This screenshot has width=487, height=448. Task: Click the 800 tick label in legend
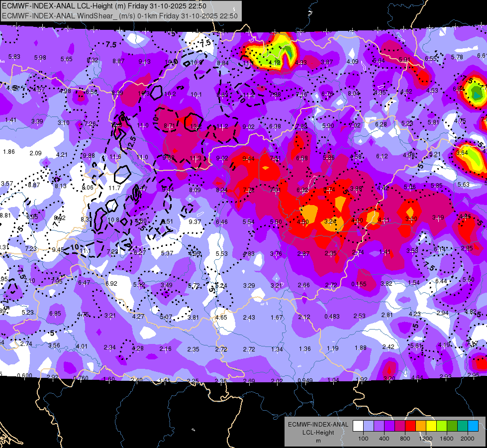pos(405,439)
